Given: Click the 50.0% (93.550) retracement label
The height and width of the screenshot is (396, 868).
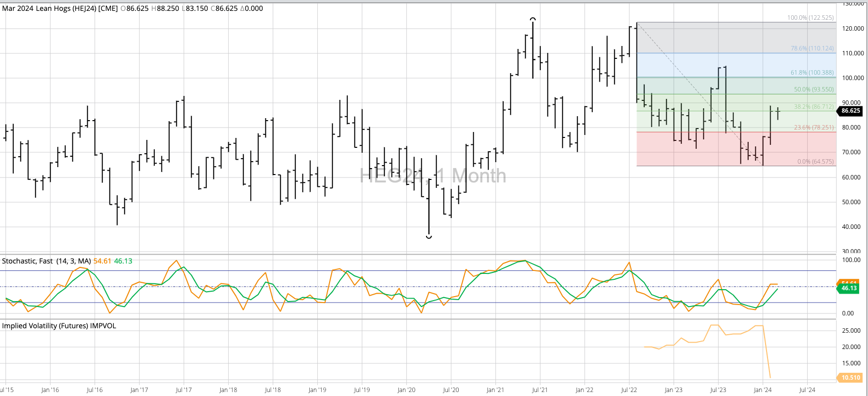Looking at the screenshot, I should coord(814,89).
